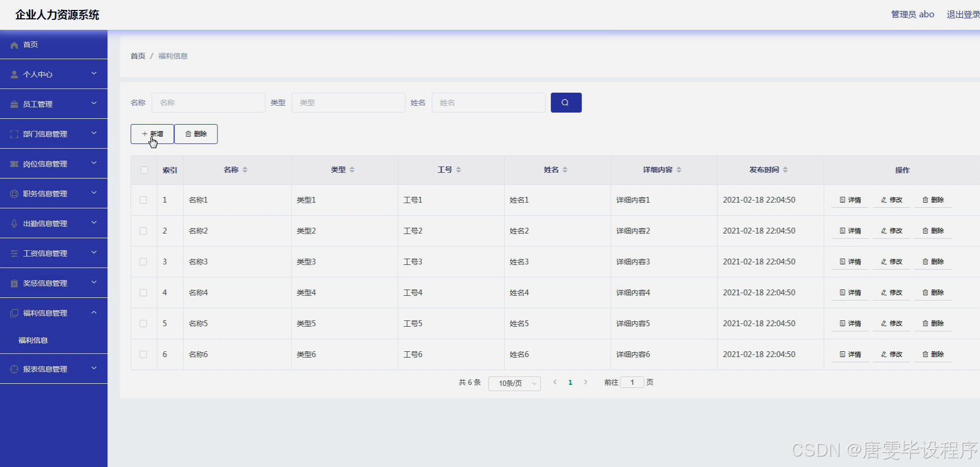Open the 10条/页 page size dropdown
This screenshot has height=467, width=980.
click(515, 383)
